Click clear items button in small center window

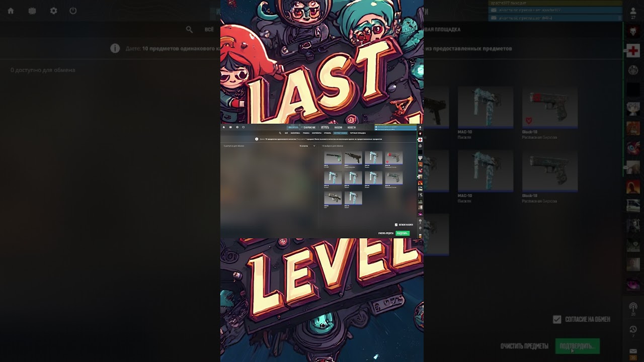(386, 233)
